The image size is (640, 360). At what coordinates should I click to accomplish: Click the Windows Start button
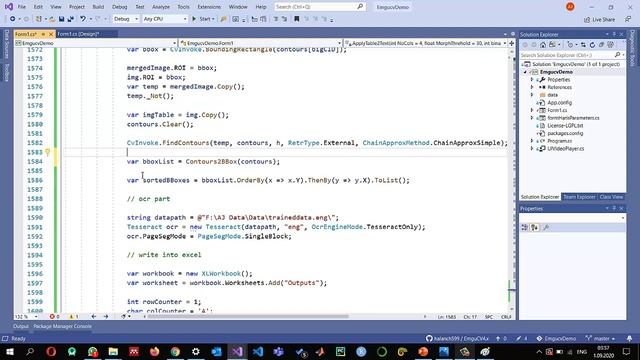point(9,351)
